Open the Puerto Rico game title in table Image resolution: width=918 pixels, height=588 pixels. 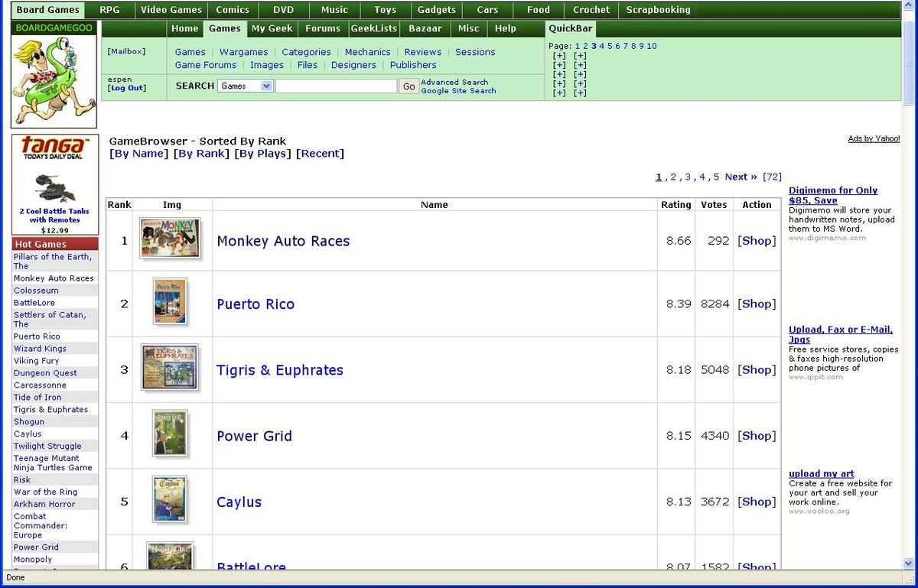pos(256,304)
